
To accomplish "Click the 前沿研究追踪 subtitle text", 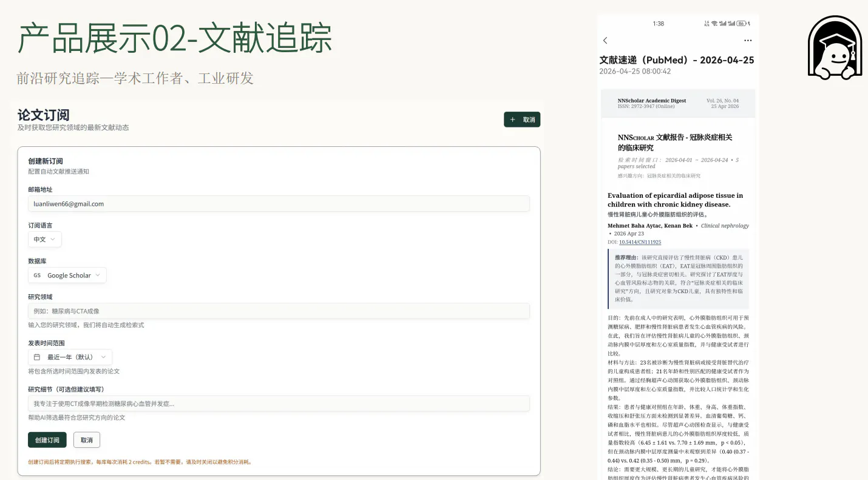I will (135, 78).
